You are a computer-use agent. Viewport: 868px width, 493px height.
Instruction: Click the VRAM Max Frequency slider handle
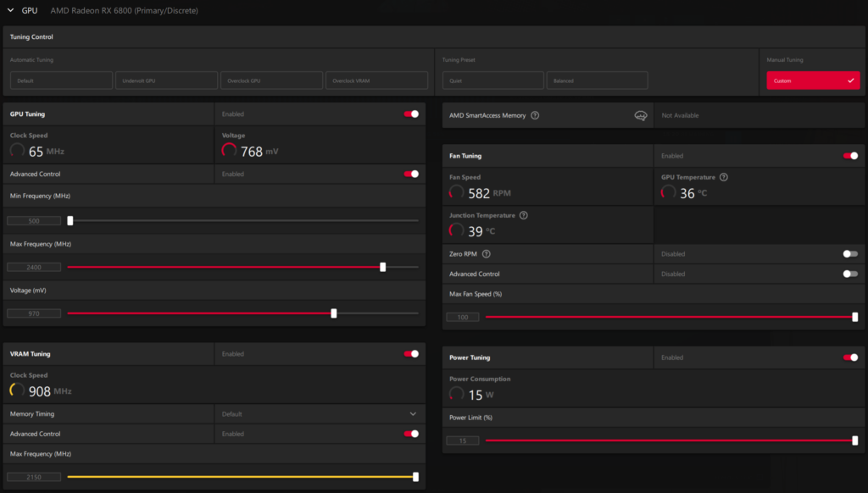tap(415, 477)
